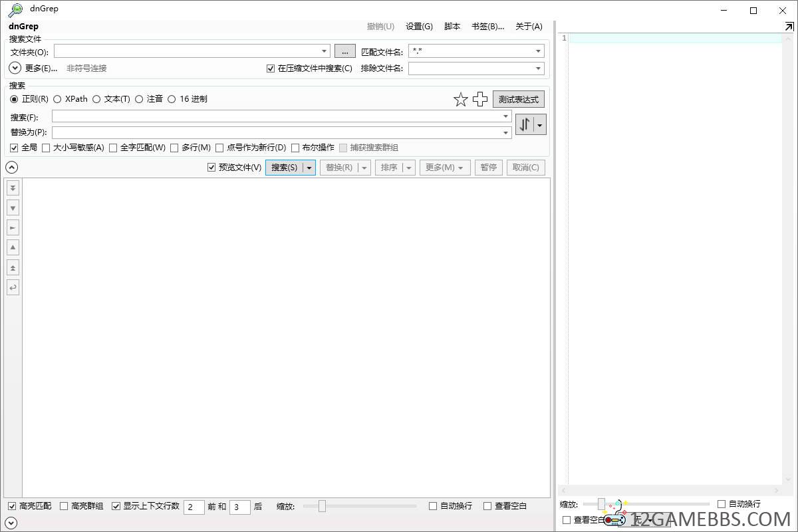
Task: Click the star bookmark icon
Action: point(460,100)
